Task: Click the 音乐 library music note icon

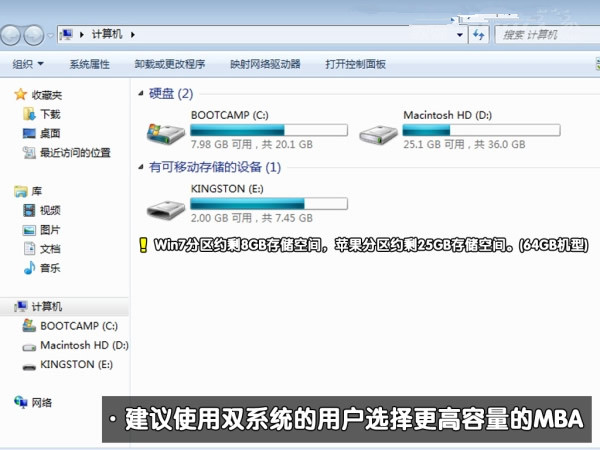Action: 29,268
